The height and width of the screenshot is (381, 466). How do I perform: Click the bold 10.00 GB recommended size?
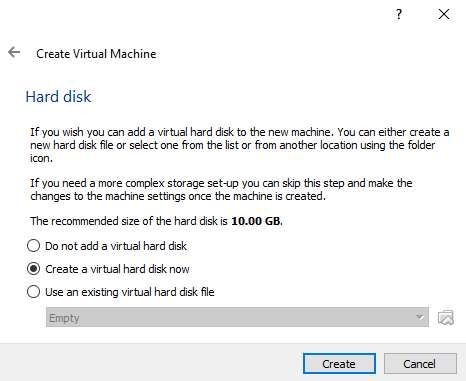(257, 221)
